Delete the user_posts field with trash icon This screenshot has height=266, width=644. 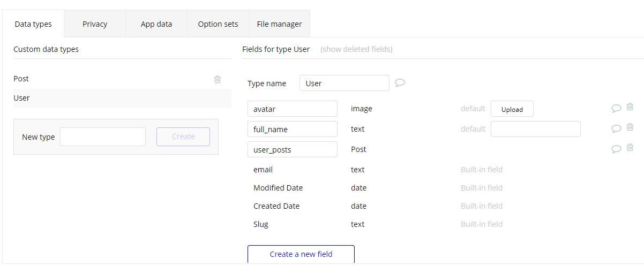click(630, 148)
